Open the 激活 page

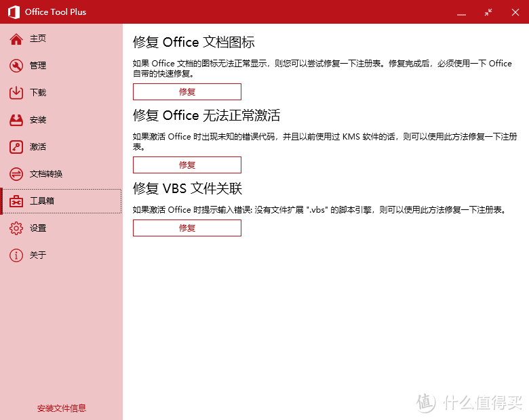(62, 147)
